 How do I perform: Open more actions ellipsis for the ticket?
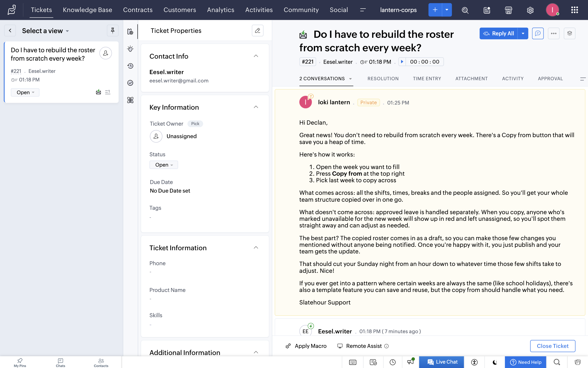pos(554,33)
